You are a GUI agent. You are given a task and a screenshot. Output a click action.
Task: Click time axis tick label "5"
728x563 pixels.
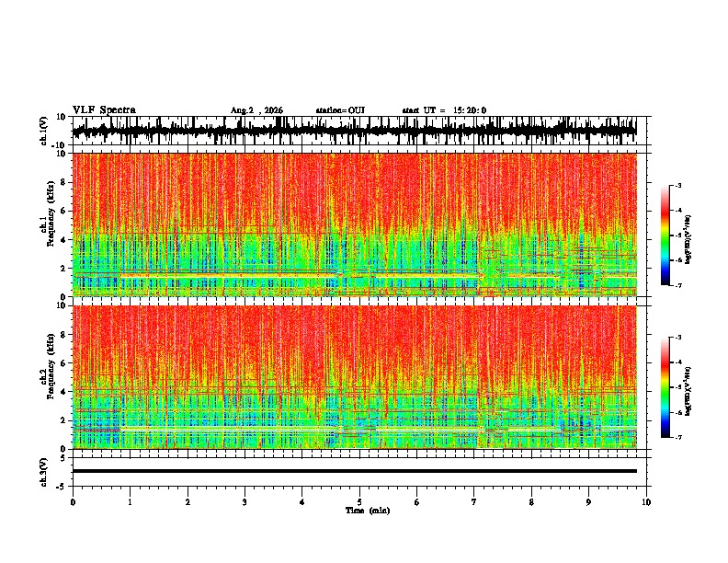tap(359, 502)
